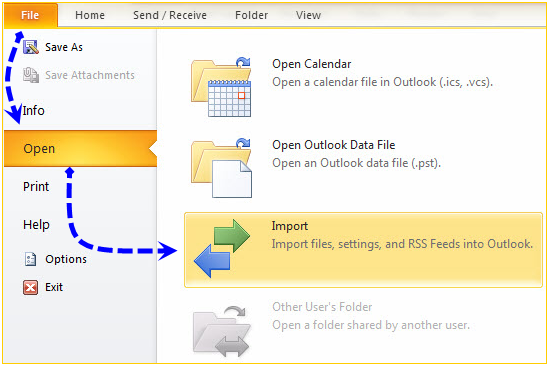Click 'Open an Outlook data file (.pst)' text

click(356, 163)
